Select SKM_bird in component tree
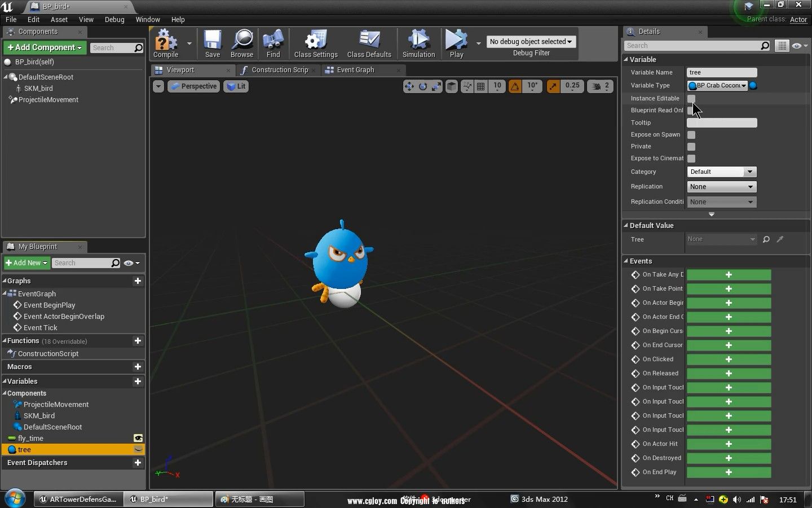The image size is (812, 508). [x=38, y=89]
